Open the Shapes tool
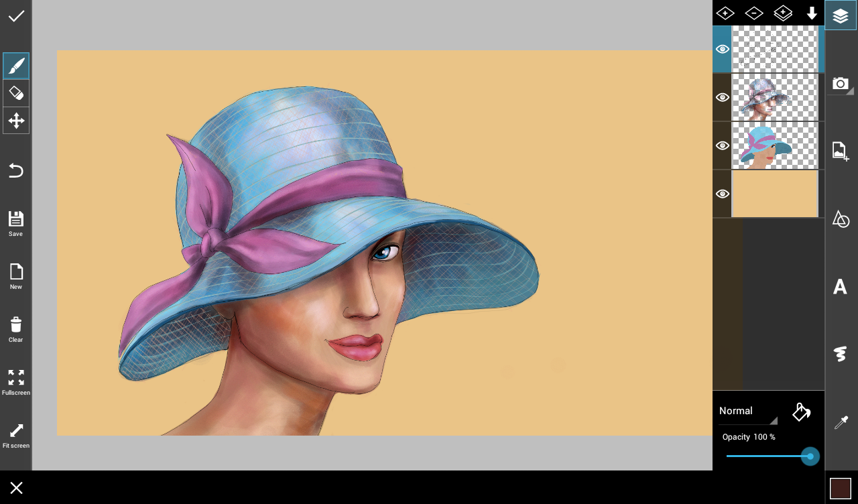The width and height of the screenshot is (858, 504). 841,219
